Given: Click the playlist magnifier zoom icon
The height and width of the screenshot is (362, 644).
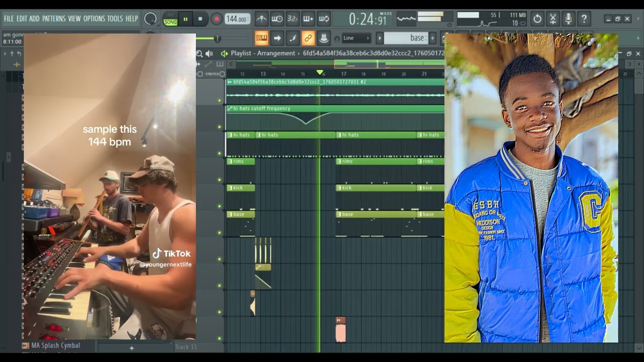Looking at the screenshot, I should [x=199, y=53].
